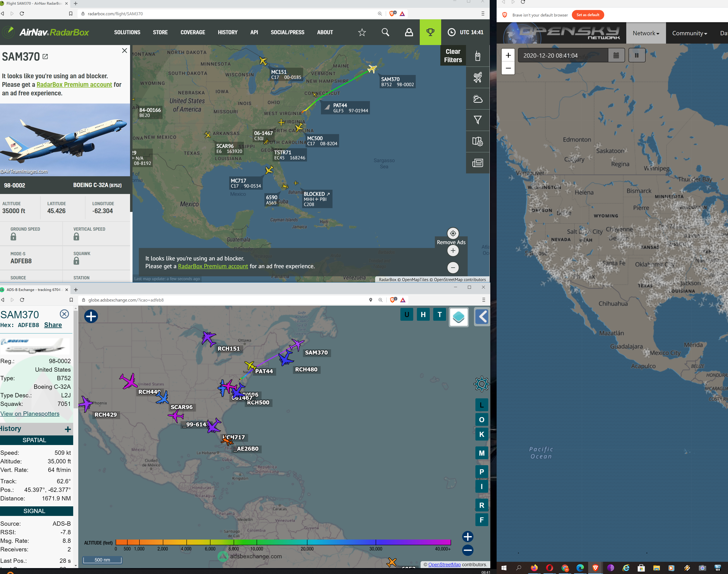The image size is (728, 574).
Task: Collapse sidebar with the ADS-B back arrow
Action: (482, 317)
